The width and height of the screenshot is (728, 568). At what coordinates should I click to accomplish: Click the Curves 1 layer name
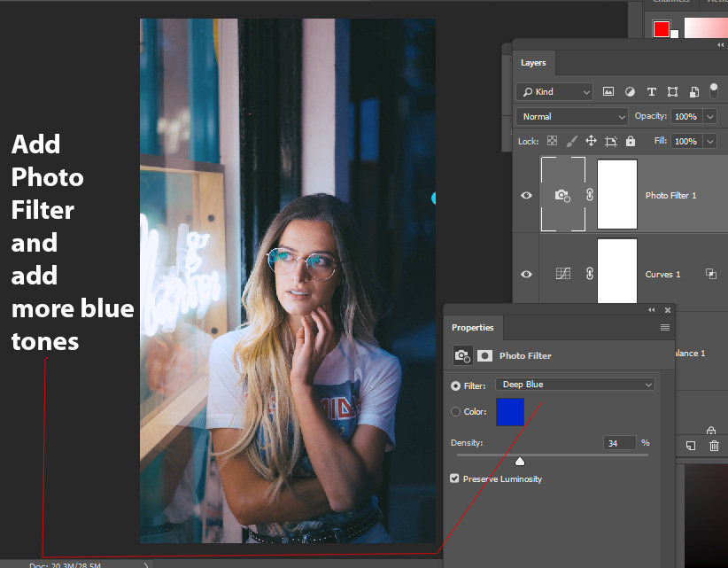click(662, 275)
